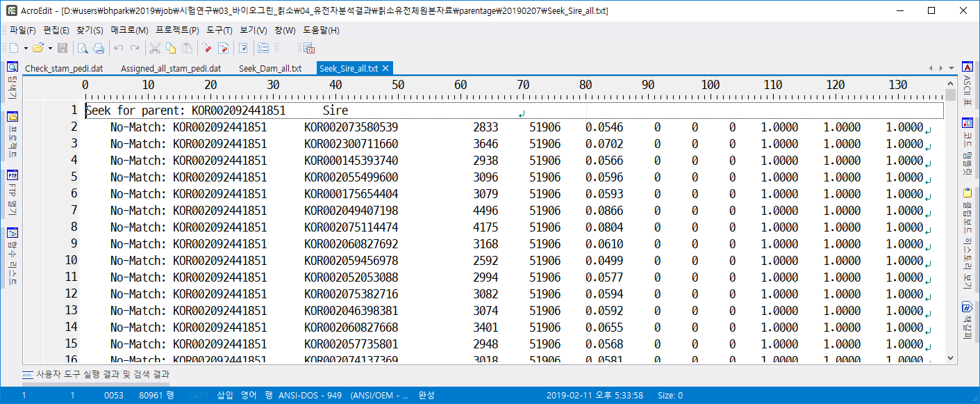The image size is (980, 404).
Task: Click the Open folder toolbar icon
Action: 38,48
